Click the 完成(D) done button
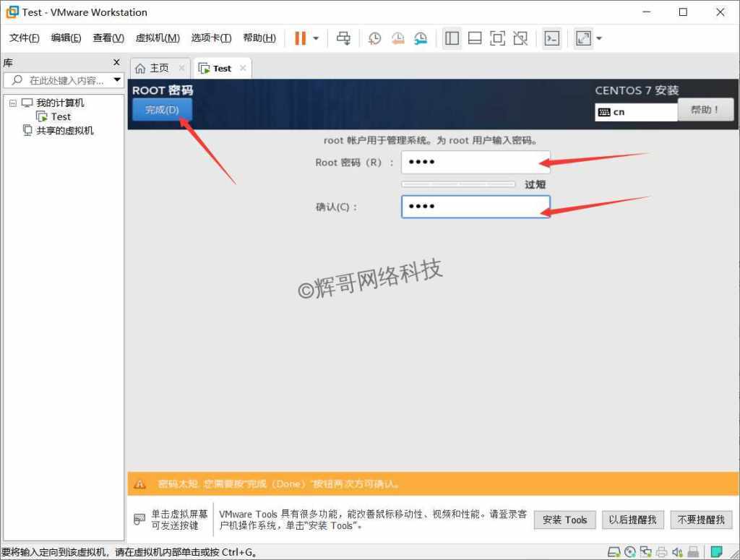 coord(162,109)
